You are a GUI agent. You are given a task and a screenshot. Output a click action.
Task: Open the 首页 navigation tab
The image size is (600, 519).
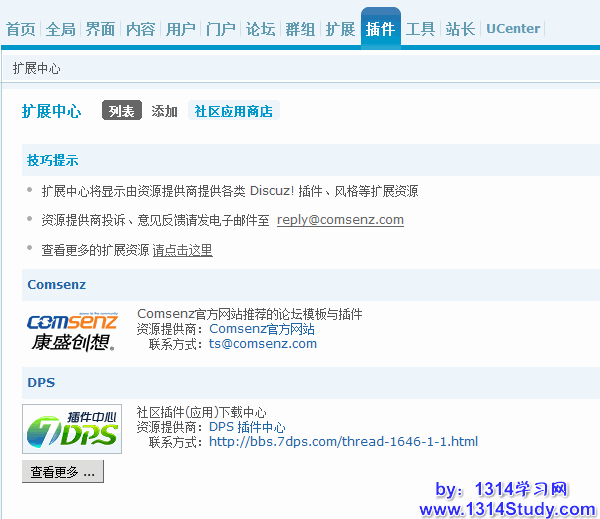(21, 29)
